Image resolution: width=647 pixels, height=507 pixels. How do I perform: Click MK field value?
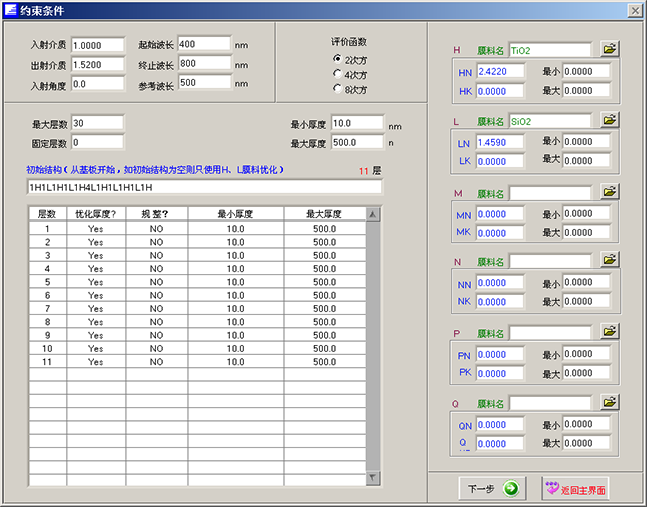point(501,233)
